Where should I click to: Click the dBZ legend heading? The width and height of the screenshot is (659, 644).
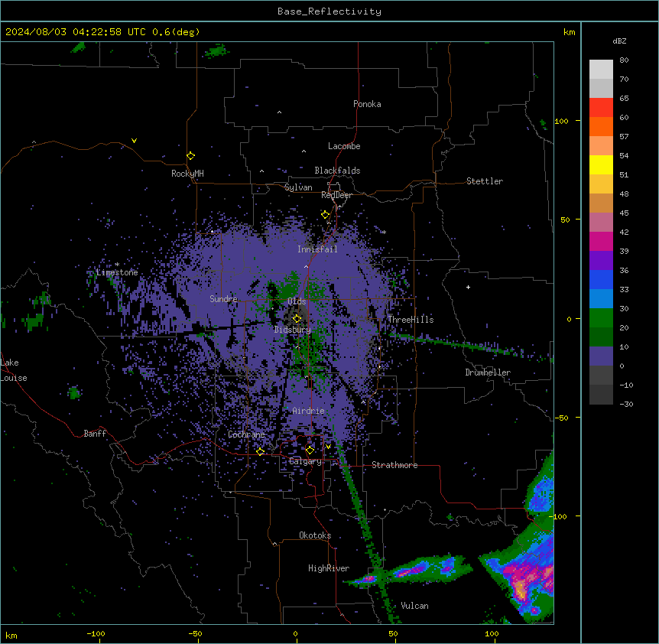coord(619,41)
